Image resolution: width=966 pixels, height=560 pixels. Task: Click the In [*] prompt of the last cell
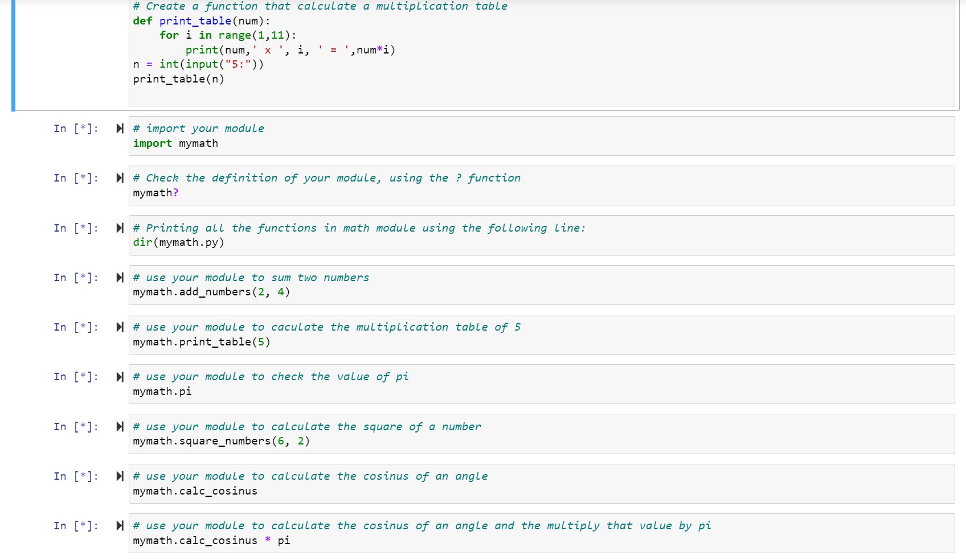(x=76, y=526)
